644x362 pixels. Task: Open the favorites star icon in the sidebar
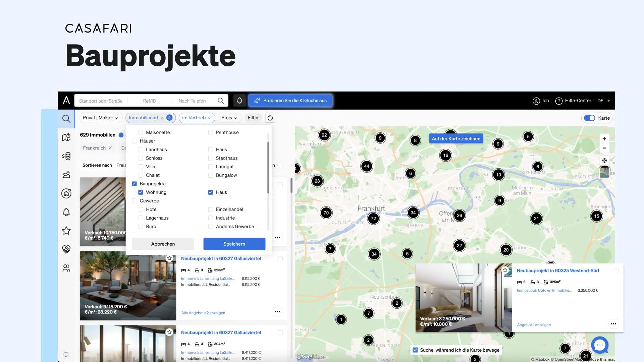click(x=66, y=231)
